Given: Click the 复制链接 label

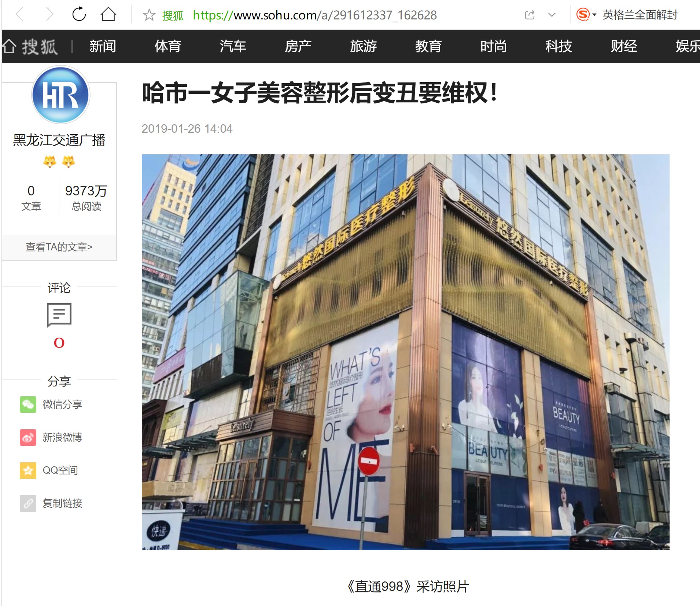Looking at the screenshot, I should [x=62, y=503].
